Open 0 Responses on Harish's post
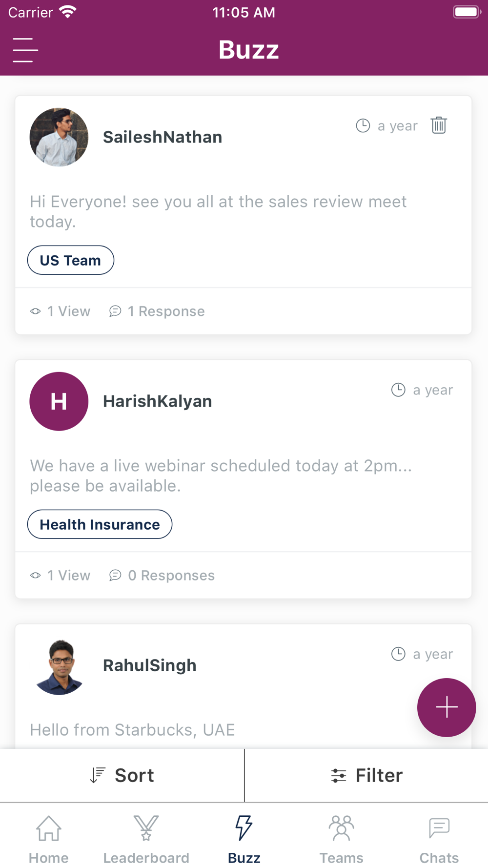This screenshot has height=868, width=488. click(x=162, y=576)
